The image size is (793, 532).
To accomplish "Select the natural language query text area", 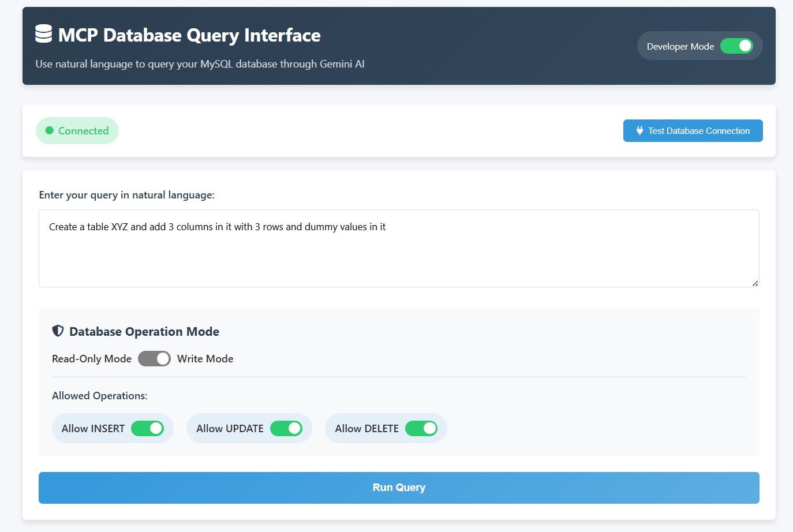I will click(399, 248).
